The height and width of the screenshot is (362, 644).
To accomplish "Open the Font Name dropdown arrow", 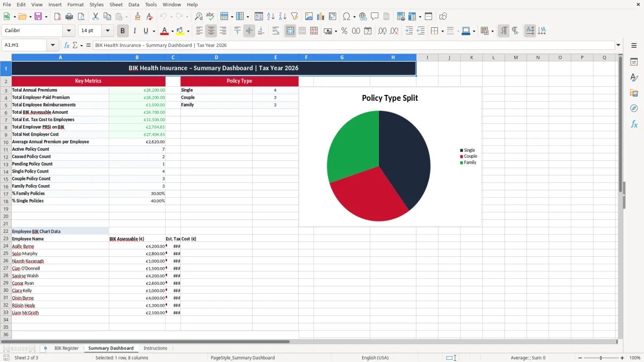I will (69, 31).
